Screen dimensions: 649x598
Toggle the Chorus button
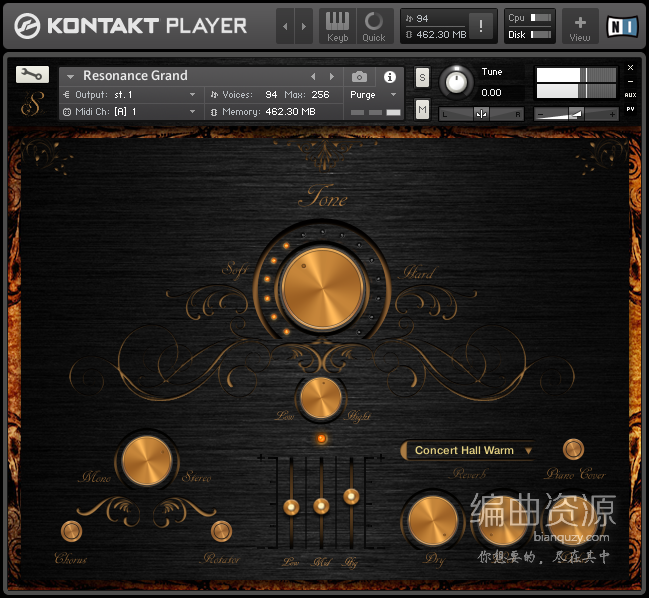71,531
